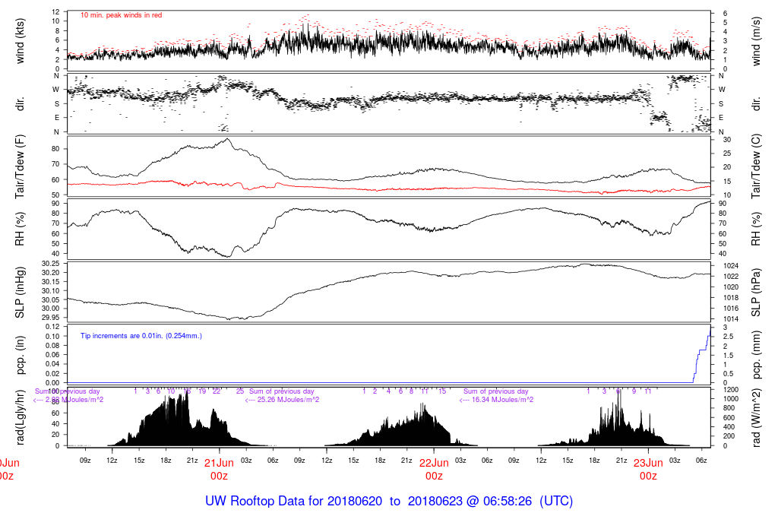This screenshot has height=532, width=778.
Task: Click the "pcp. (mm)" axis label
Action: 756,356
